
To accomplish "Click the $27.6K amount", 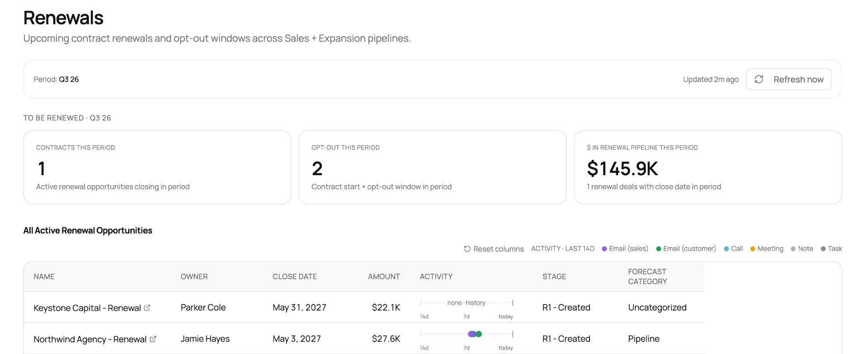I will [x=386, y=339].
